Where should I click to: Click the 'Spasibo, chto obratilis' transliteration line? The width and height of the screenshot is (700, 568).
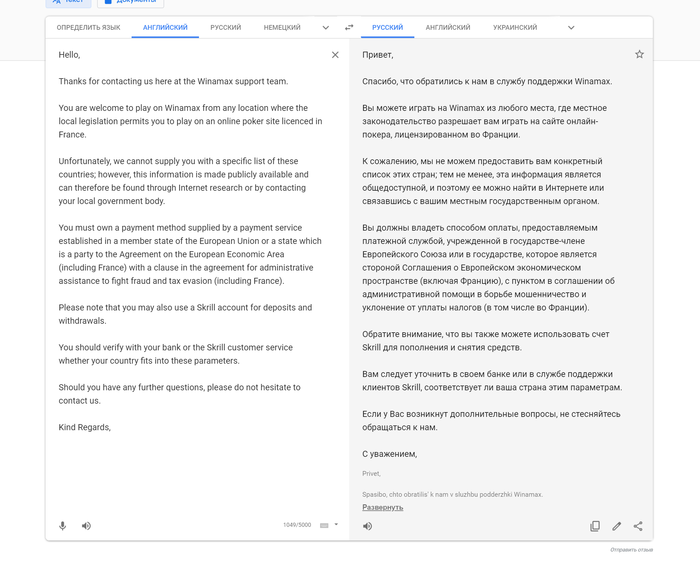(452, 494)
